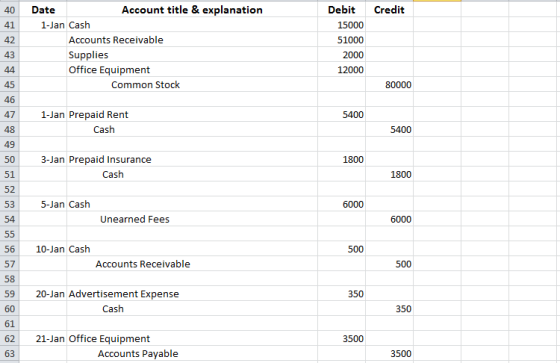This screenshot has width=560, height=363.
Task: Click the Common Stock account cell
Action: pos(192,85)
